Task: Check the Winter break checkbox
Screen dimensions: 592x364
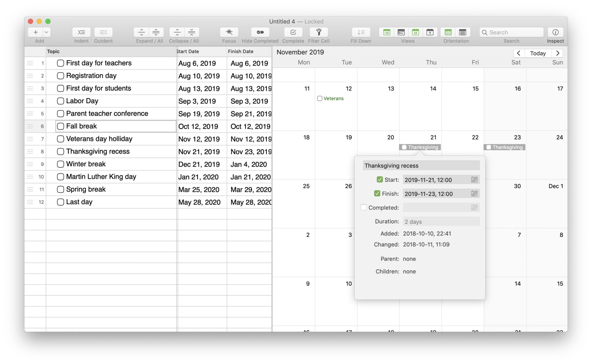Action: [60, 164]
